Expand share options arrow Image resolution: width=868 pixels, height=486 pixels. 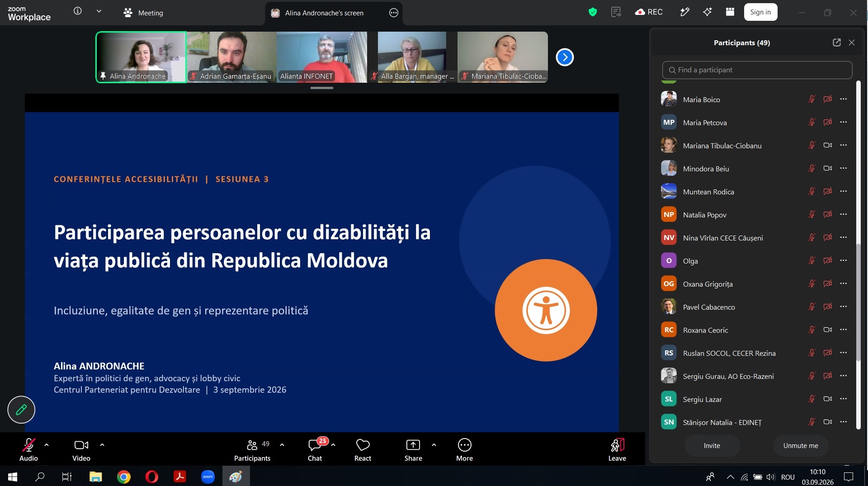(x=434, y=445)
